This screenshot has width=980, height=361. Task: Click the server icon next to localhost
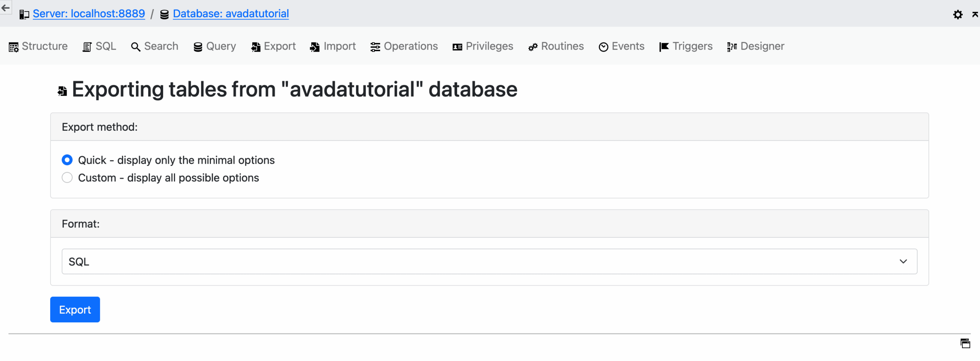[x=24, y=14]
